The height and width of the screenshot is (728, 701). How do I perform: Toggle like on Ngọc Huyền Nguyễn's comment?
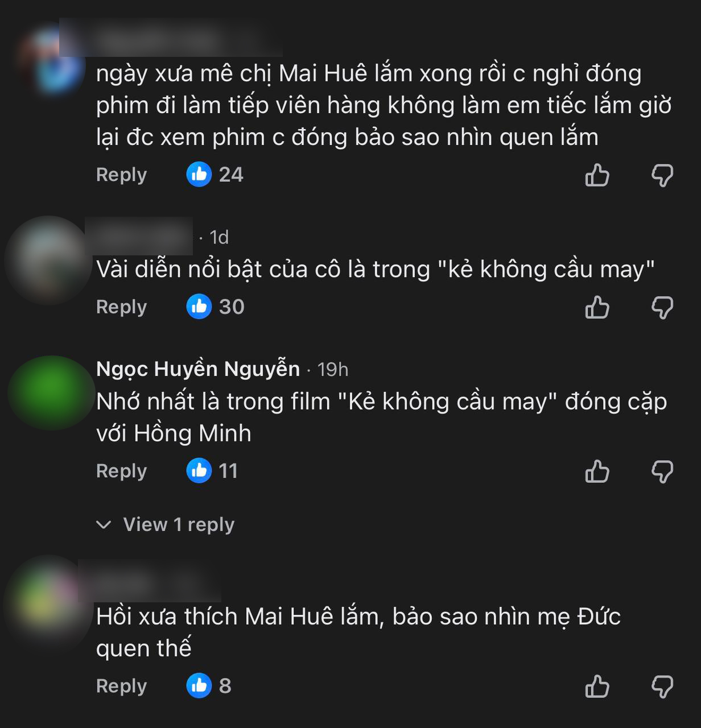597,471
